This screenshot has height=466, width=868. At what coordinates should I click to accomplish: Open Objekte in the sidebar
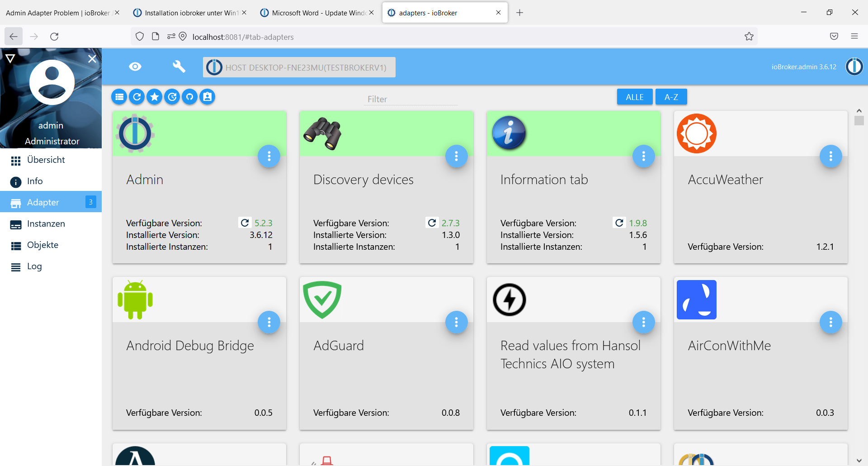point(51,245)
